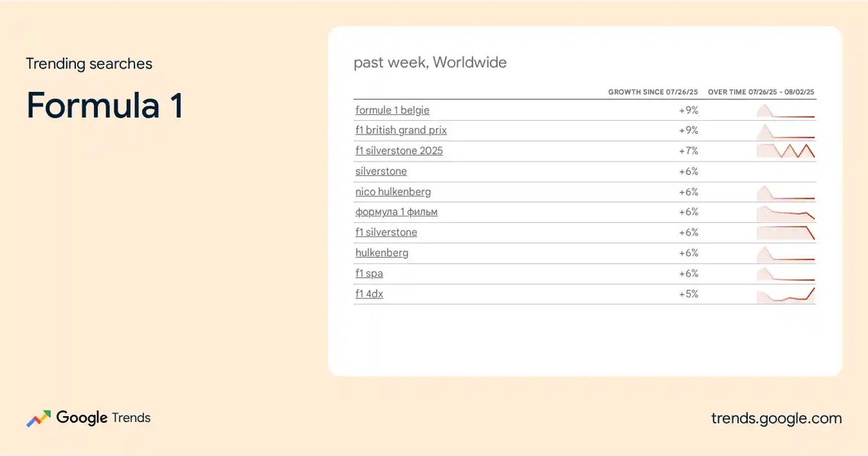Click the 'hulkenberg' search term link
Screen dimensions: 868x456
382,253
